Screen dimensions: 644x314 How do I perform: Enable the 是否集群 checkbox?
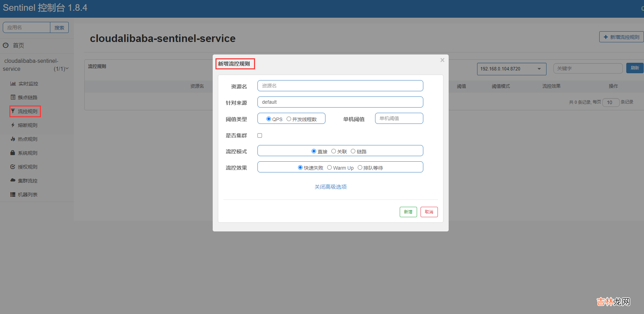click(260, 136)
